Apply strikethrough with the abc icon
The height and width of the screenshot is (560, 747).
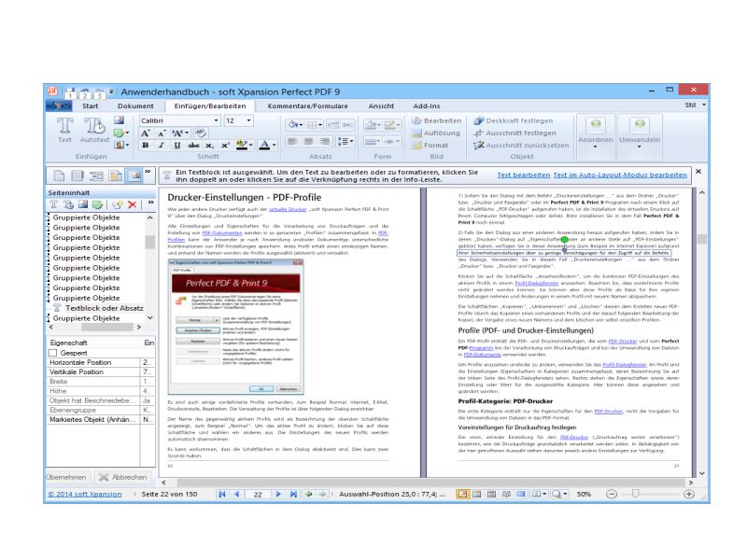[x=193, y=146]
